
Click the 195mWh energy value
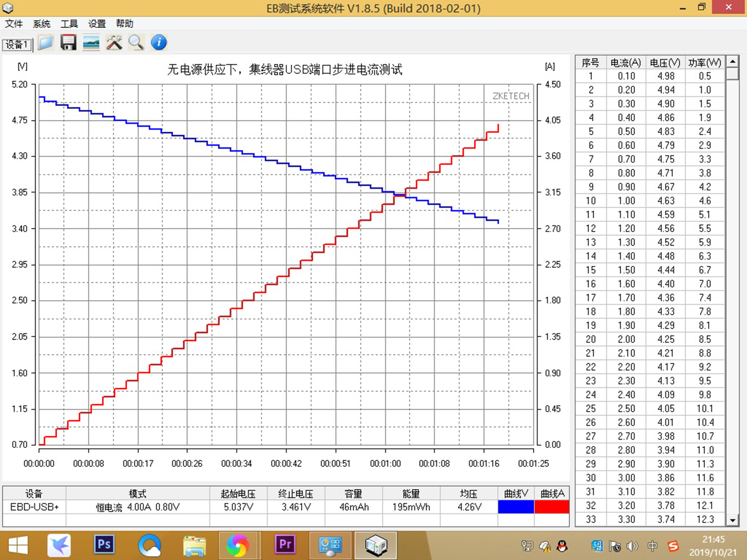coord(411,507)
